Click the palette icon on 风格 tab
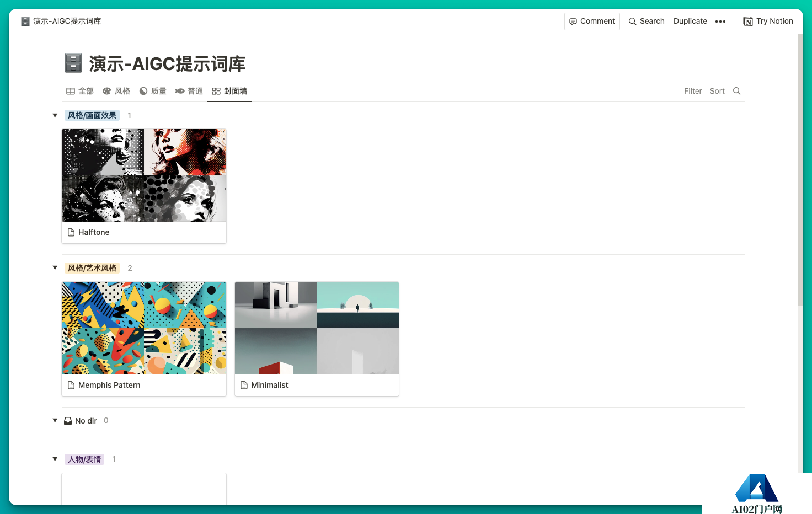812x514 pixels. [107, 91]
